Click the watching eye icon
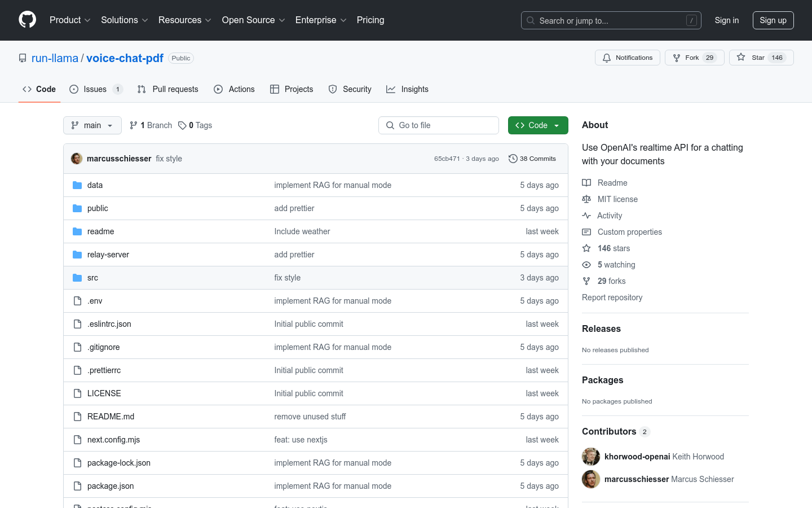This screenshot has width=812, height=508. coord(586,265)
